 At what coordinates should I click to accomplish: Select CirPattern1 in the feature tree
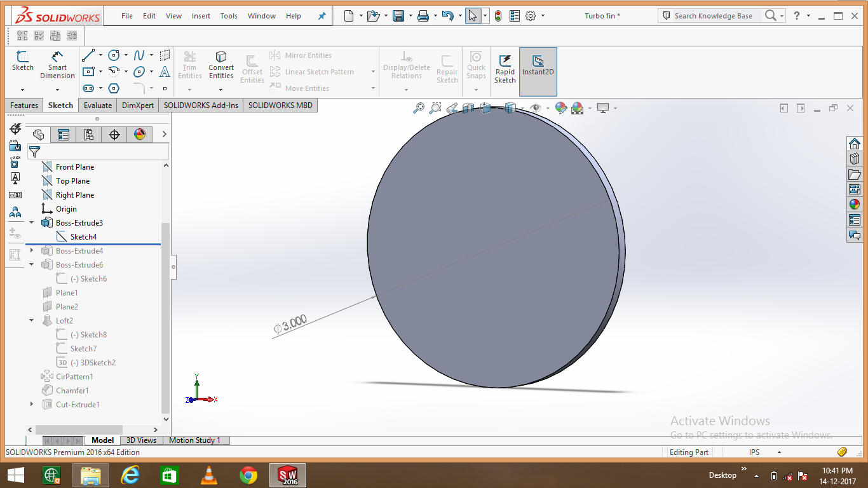[67, 377]
